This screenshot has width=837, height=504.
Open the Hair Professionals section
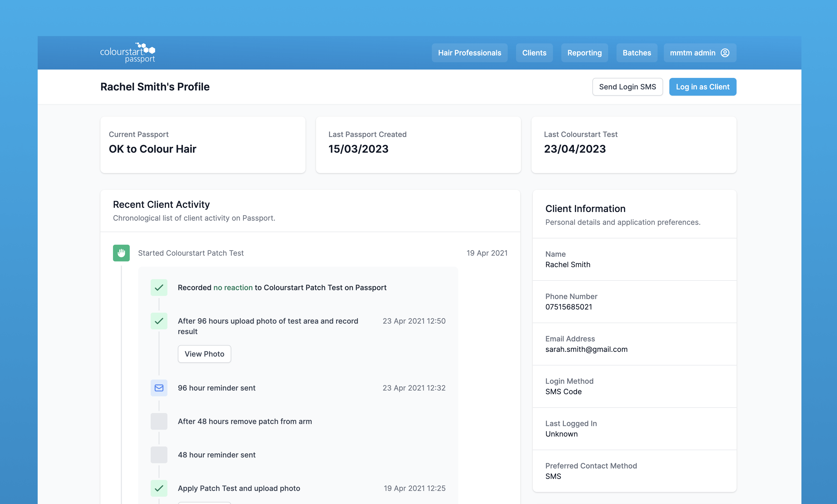(x=470, y=53)
